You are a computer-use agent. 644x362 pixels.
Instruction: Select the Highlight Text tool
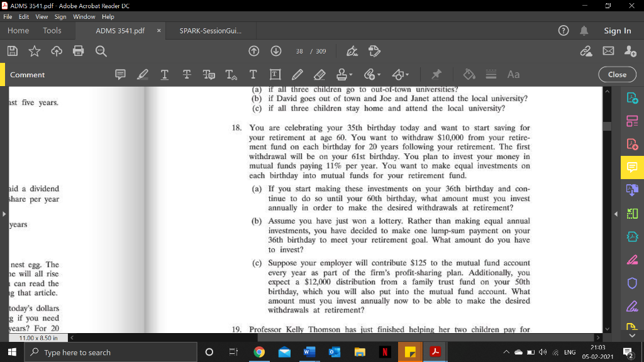click(x=142, y=74)
